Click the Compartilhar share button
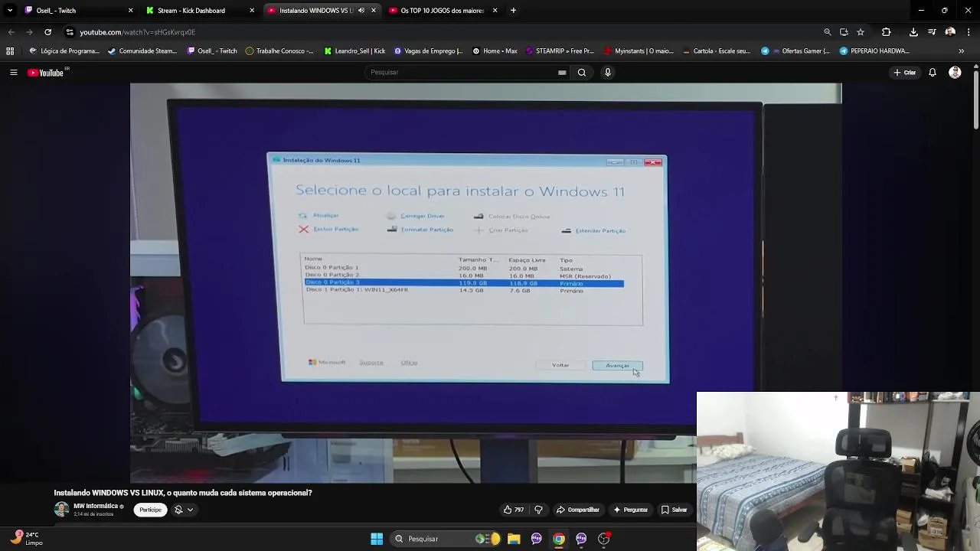The image size is (980, 551). pos(577,510)
